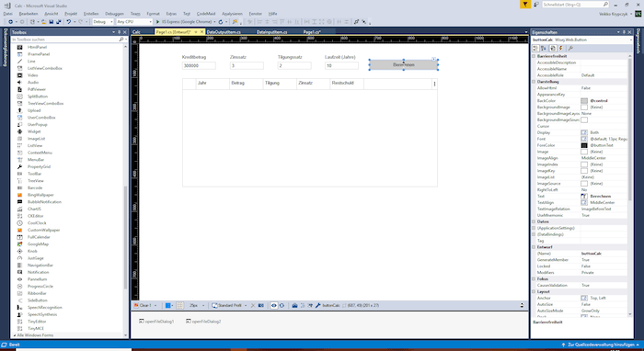This screenshot has width=644, height=351.
Task: Select the Tilgung column header
Action: coord(280,84)
